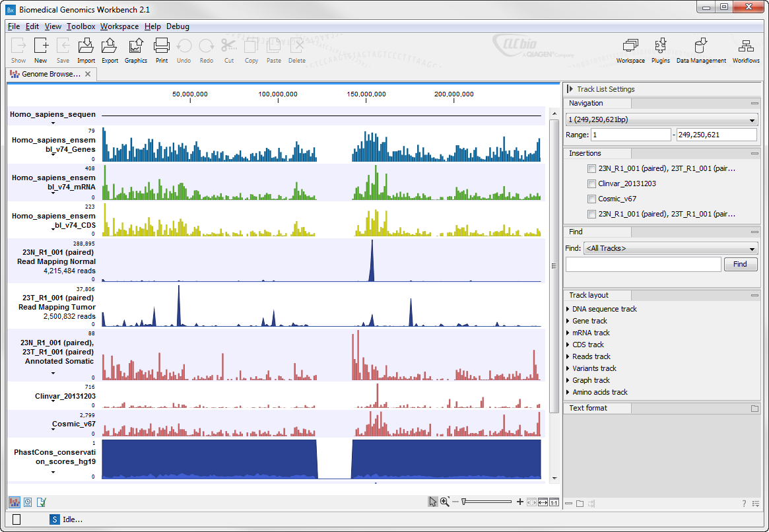Open the Plugins manager
This screenshot has width=769, height=532.
(660, 50)
